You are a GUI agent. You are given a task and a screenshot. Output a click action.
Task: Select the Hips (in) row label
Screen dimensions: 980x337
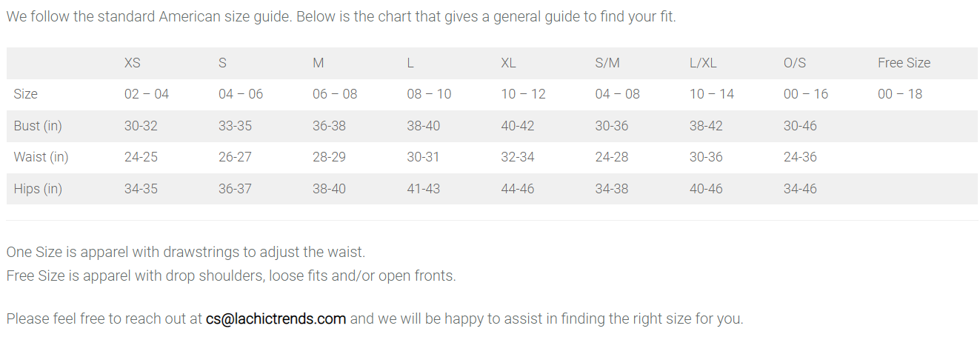point(38,189)
